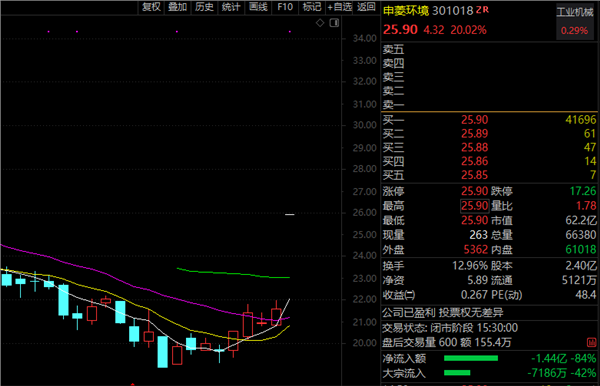This screenshot has height=386, width=600.
Task: Click the 返回 back button
Action: 366,7
